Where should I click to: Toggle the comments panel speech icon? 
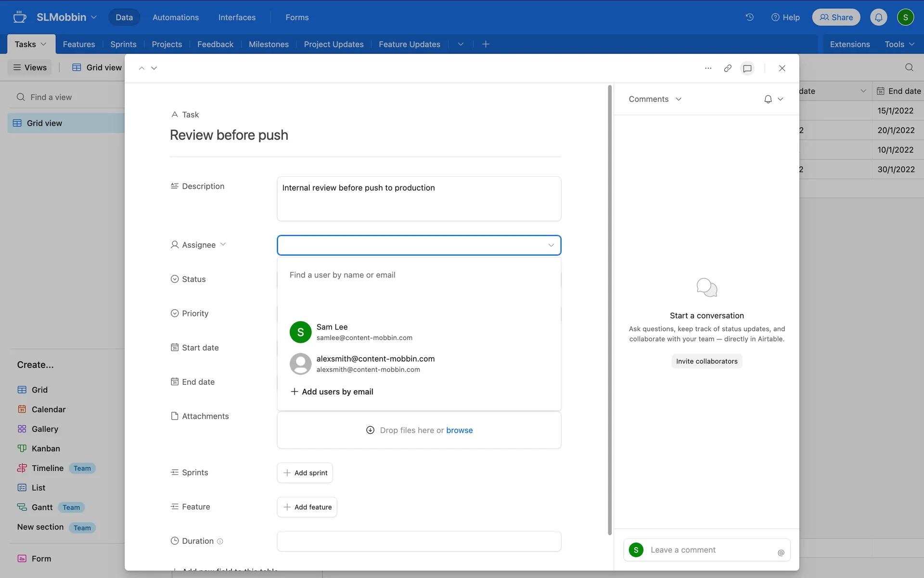point(747,68)
